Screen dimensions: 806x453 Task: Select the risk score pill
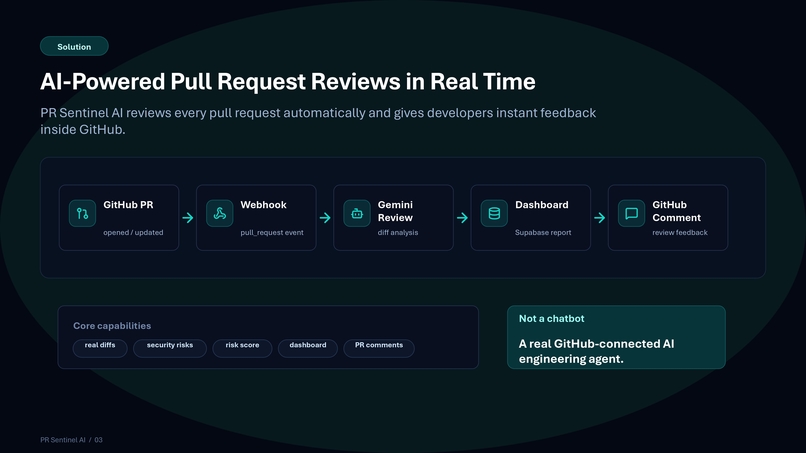click(242, 348)
